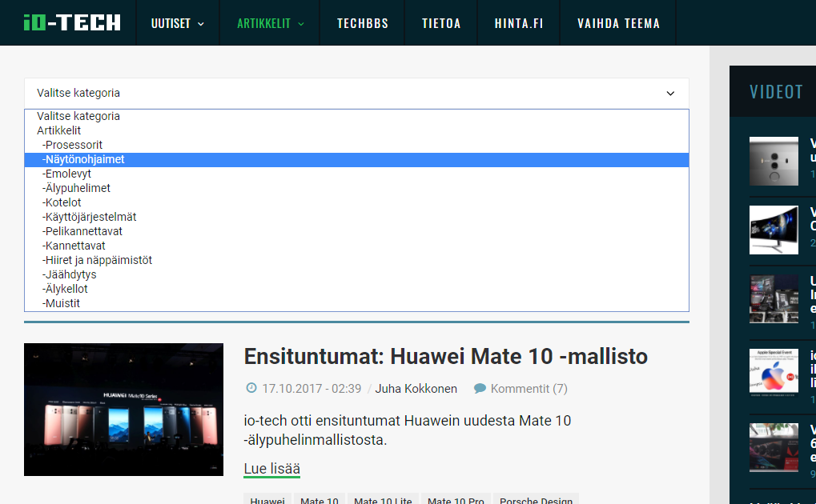Choose -Kotelot from the category list
The height and width of the screenshot is (504, 816).
click(356, 203)
